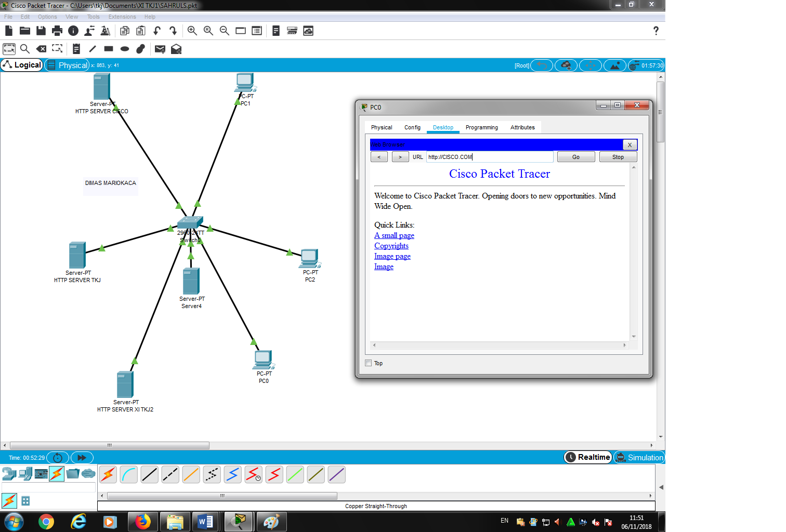Follow the Copyrights link
The height and width of the screenshot is (532, 786).
pos(391,246)
